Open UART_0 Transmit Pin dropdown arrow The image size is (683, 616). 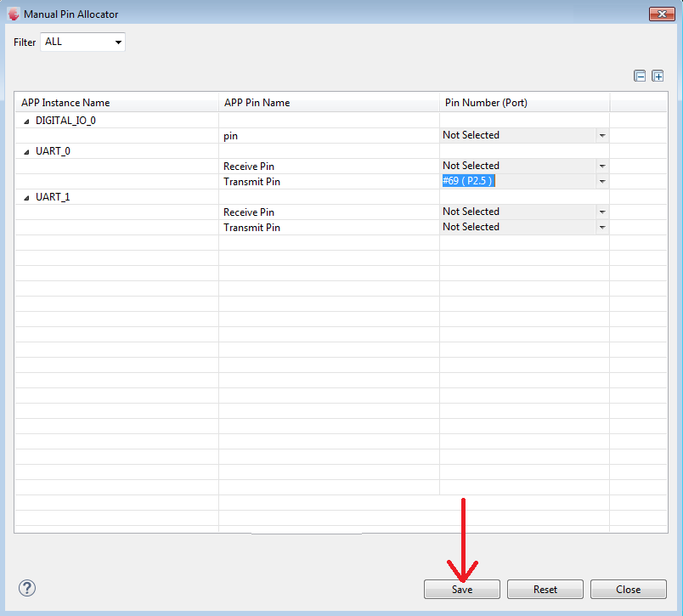602,181
